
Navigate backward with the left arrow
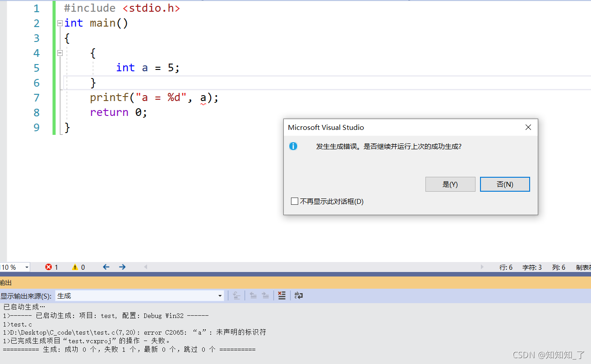[x=106, y=267]
